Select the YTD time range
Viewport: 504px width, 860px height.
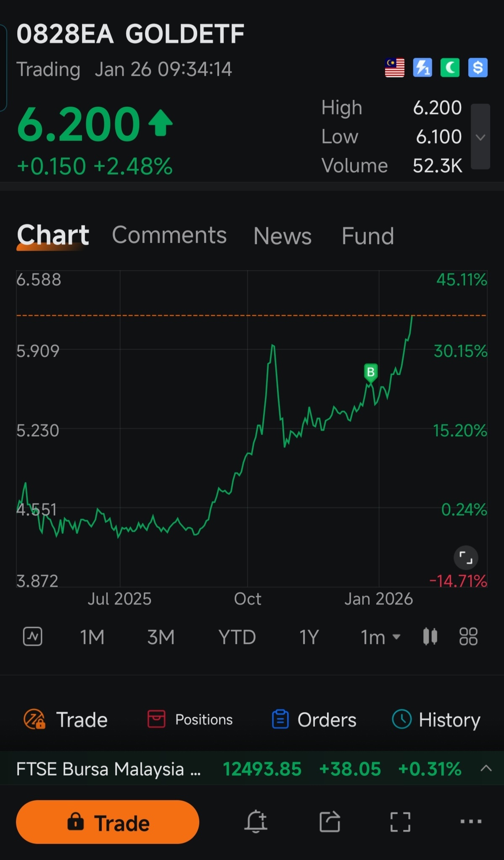point(237,637)
